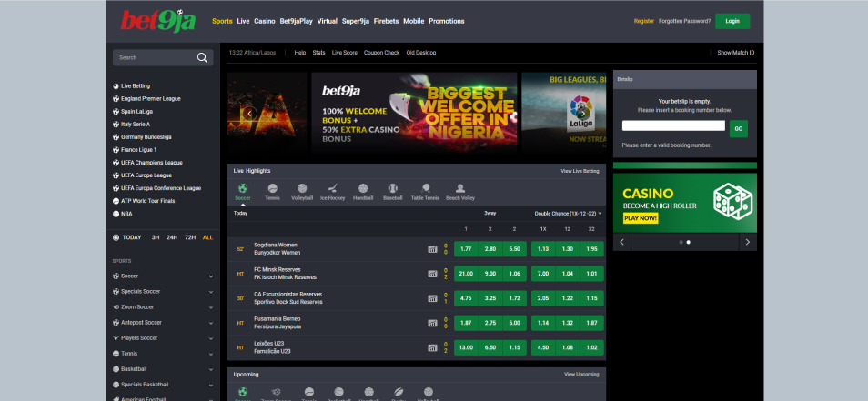Filter events to ALL
Image resolution: width=868 pixels, height=401 pixels.
point(207,237)
